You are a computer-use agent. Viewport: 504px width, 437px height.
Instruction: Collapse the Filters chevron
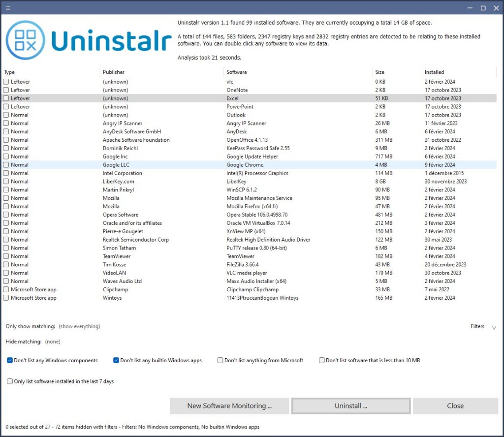click(x=494, y=328)
